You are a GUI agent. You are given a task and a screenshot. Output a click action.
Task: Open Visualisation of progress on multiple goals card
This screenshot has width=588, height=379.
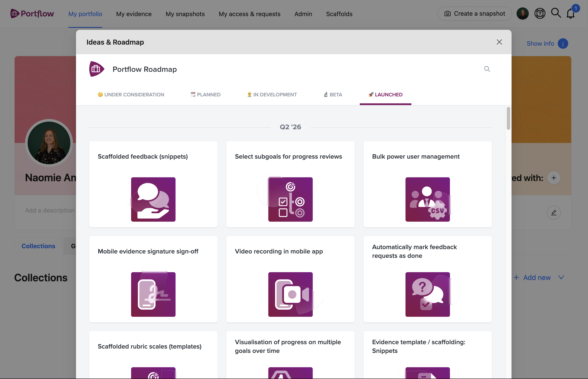click(290, 355)
